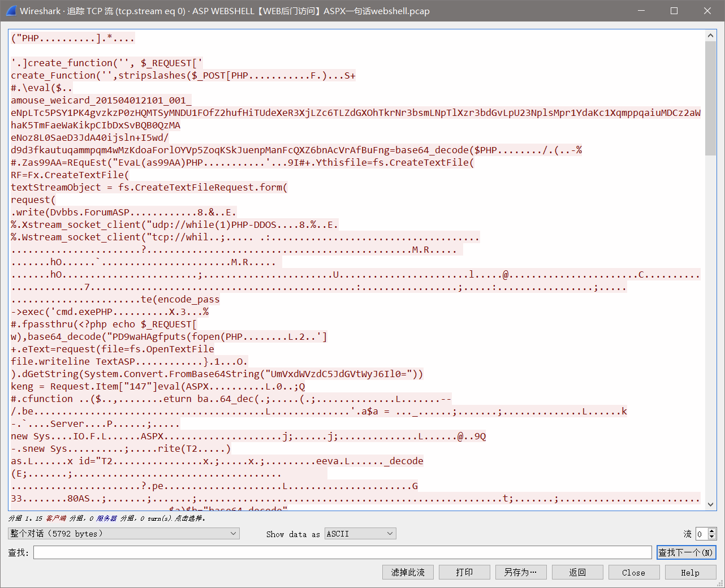Click the text 'Xstream_socket_client("udp://while(1)PHP-DDOS'
Screen dimensions: 725x588
click(x=149, y=224)
